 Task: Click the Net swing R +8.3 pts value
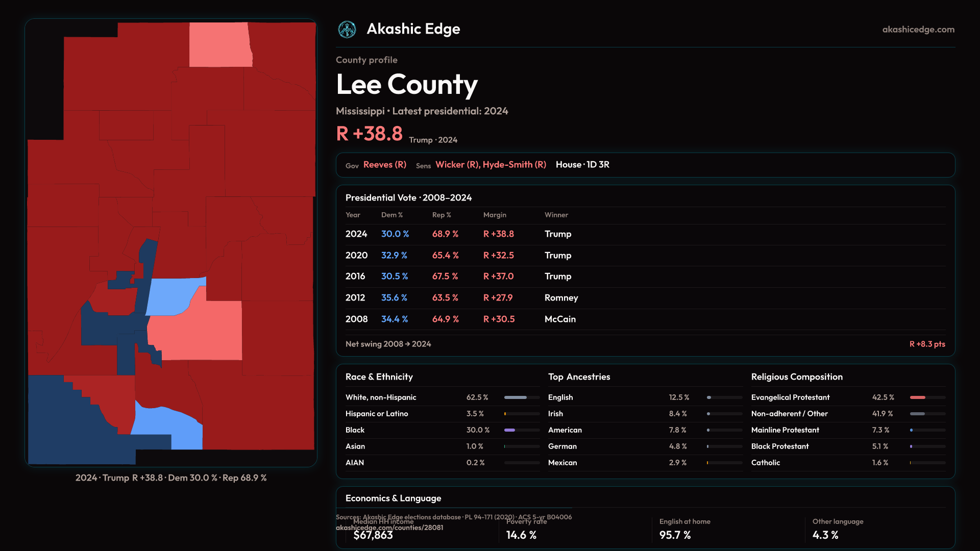(x=926, y=344)
